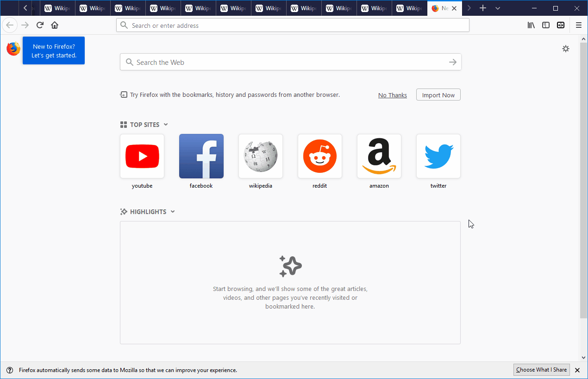Click the import icon beside 'Try Firefox' message
The height and width of the screenshot is (379, 588).
pos(124,95)
